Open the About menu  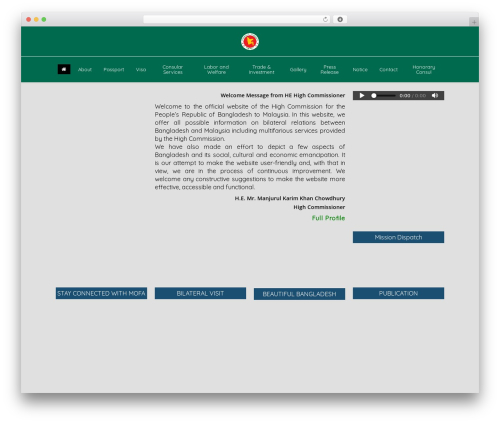point(85,70)
